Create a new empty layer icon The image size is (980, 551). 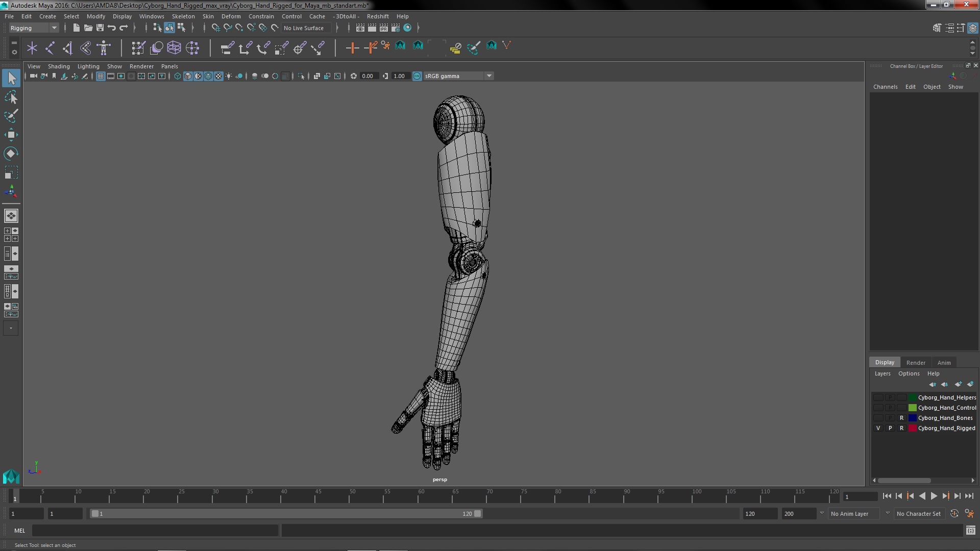click(x=958, y=384)
